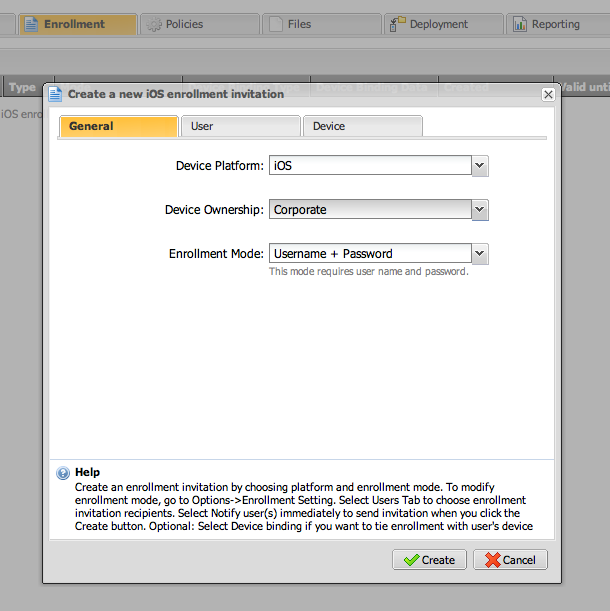Click the Device Ownership field showing Corporate

click(369, 210)
